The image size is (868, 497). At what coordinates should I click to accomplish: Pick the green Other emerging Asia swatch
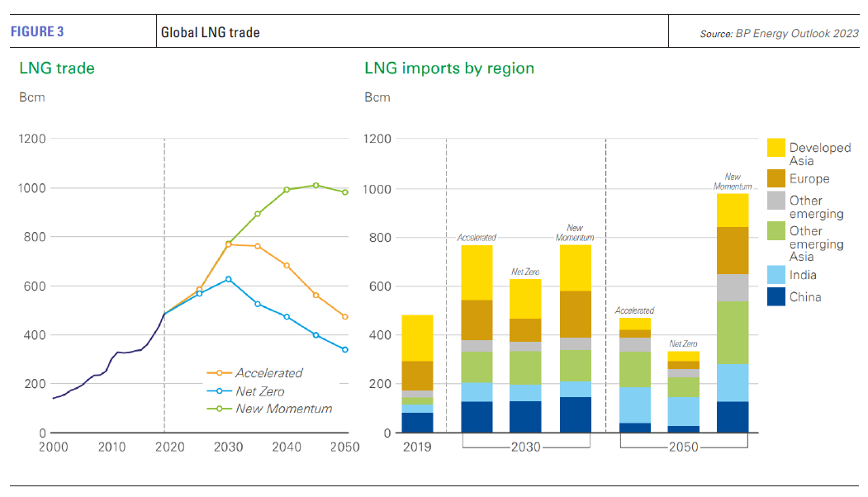pyautogui.click(x=776, y=231)
